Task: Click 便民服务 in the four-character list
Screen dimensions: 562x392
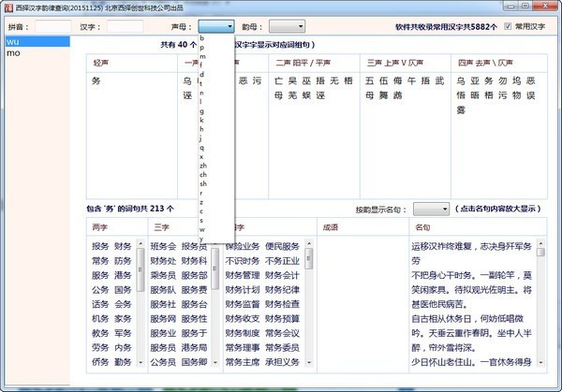Action: coord(283,246)
